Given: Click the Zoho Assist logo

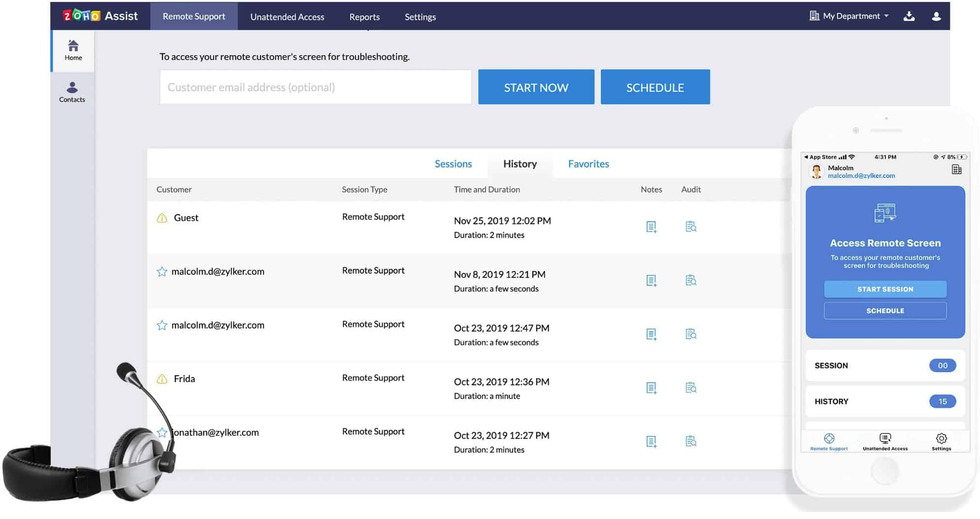Looking at the screenshot, I should [100, 16].
